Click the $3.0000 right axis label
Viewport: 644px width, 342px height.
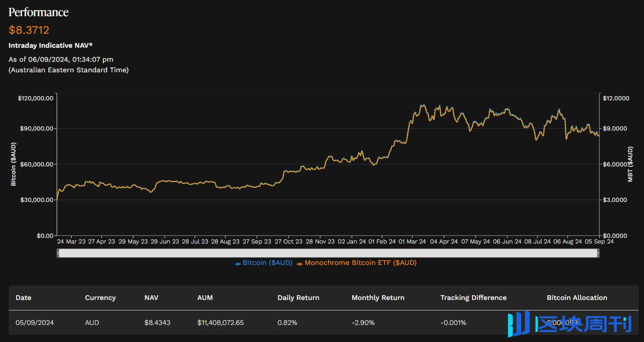616,200
